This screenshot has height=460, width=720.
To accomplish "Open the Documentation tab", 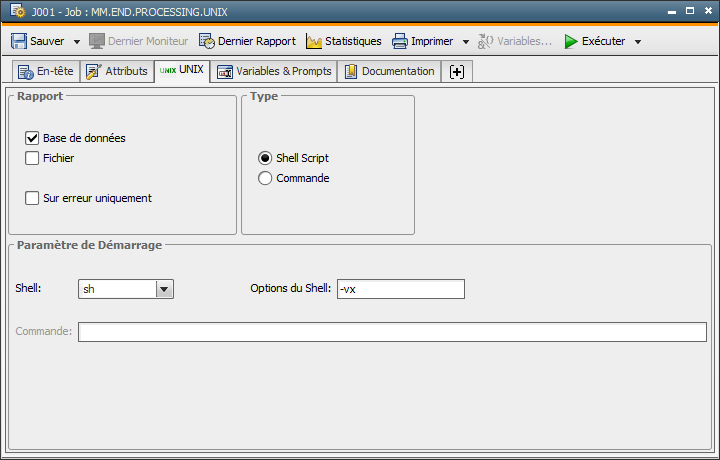I will coord(389,72).
